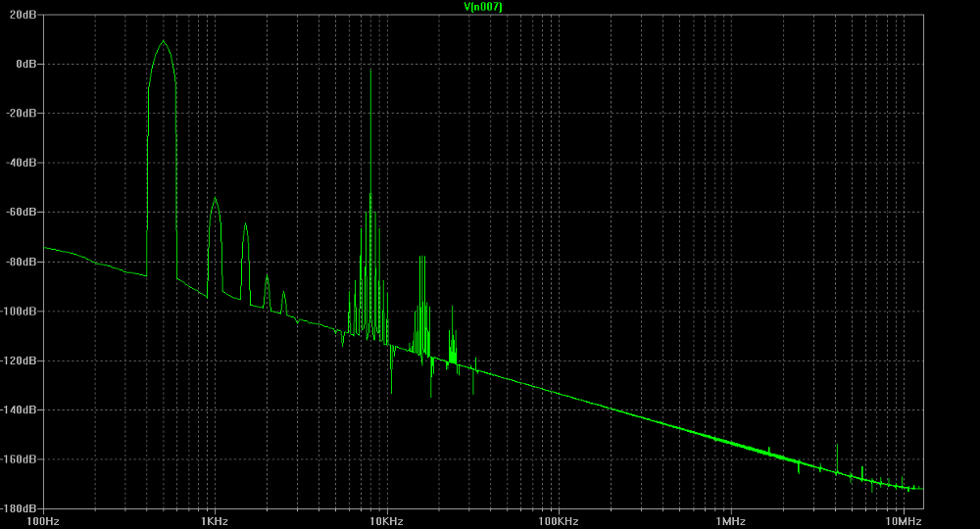Image resolution: width=980 pixels, height=529 pixels.
Task: Click the 10MHz frequency axis label
Action: click(903, 520)
